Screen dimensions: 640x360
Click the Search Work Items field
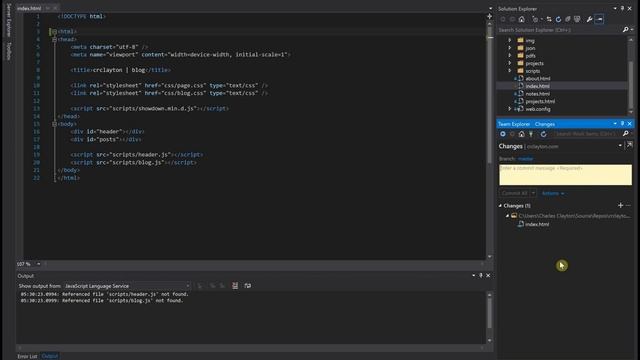click(587, 134)
